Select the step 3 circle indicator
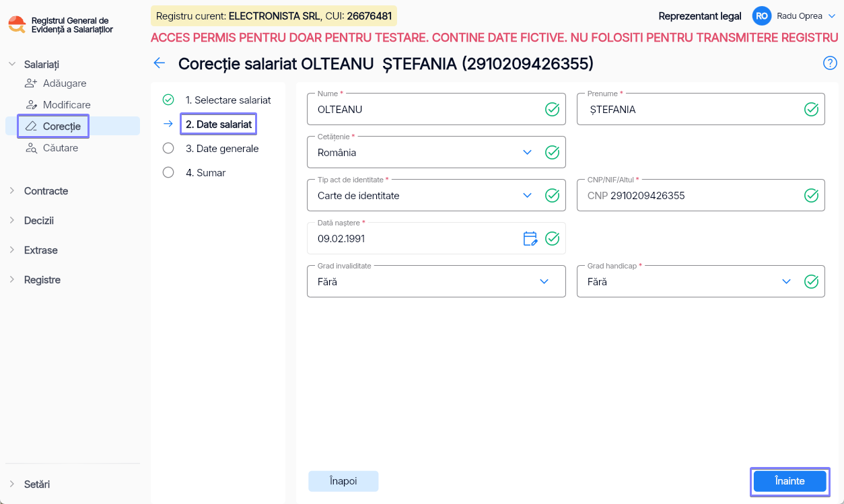The image size is (844, 504). 168,148
